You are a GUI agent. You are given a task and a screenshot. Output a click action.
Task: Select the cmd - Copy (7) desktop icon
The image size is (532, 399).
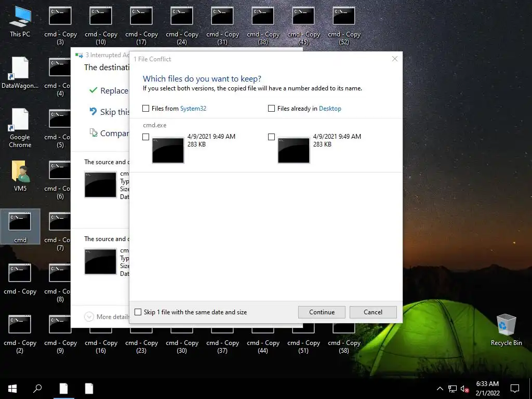pyautogui.click(x=58, y=232)
